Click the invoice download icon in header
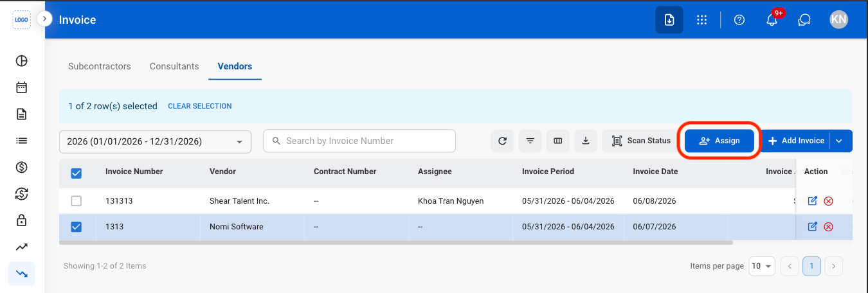 pos(669,20)
